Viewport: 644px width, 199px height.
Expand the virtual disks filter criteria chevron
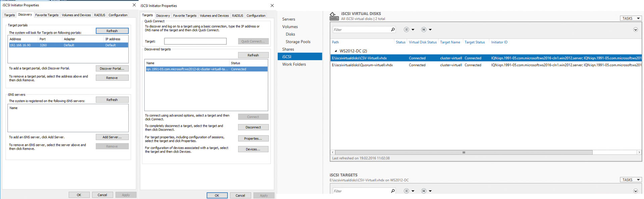pyautogui.click(x=635, y=30)
